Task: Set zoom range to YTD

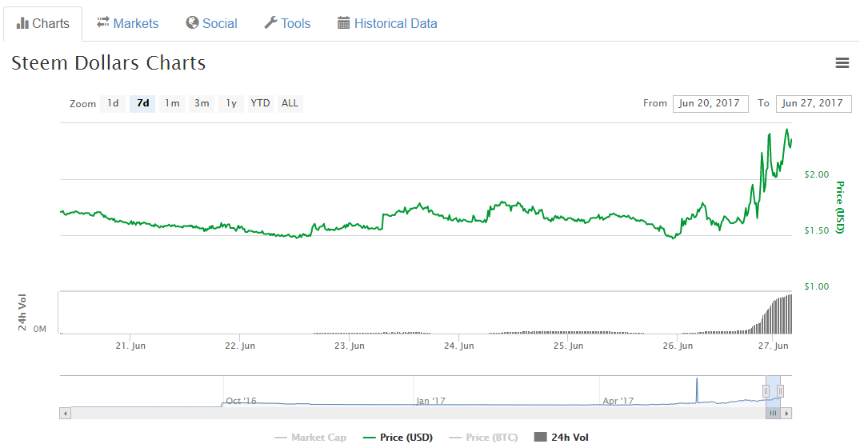Action: pos(260,103)
